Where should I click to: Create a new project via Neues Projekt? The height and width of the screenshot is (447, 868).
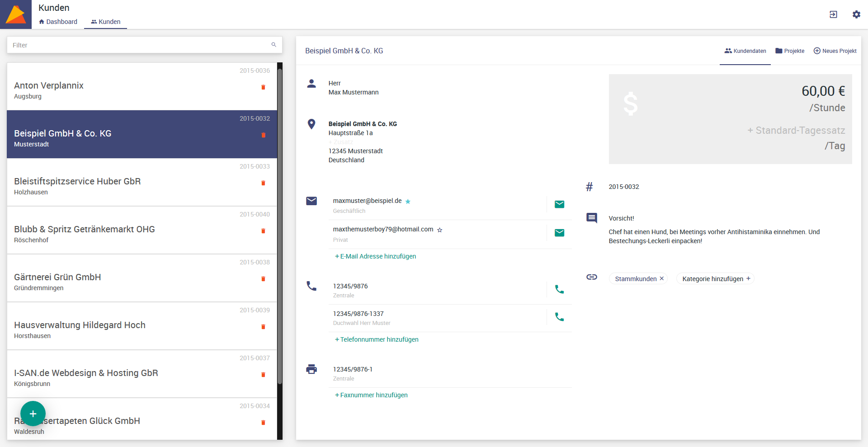click(x=835, y=51)
